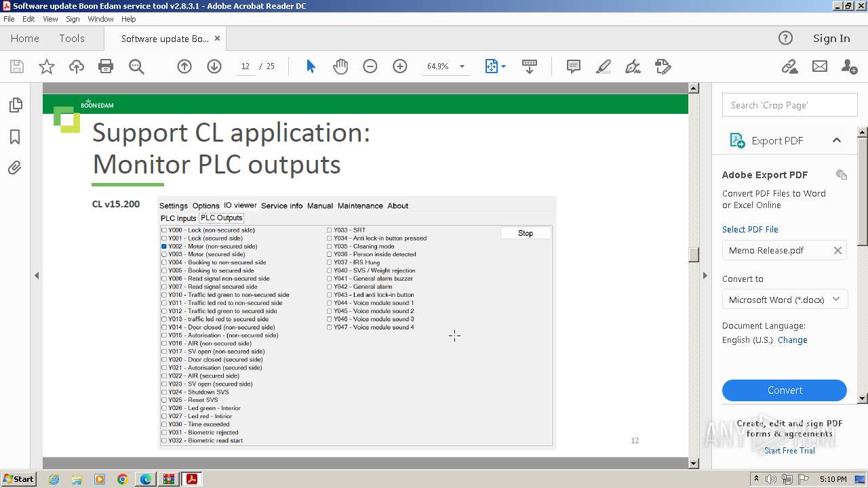Zoom out with the minus icon
Image resolution: width=868 pixels, height=488 pixels.
[370, 66]
